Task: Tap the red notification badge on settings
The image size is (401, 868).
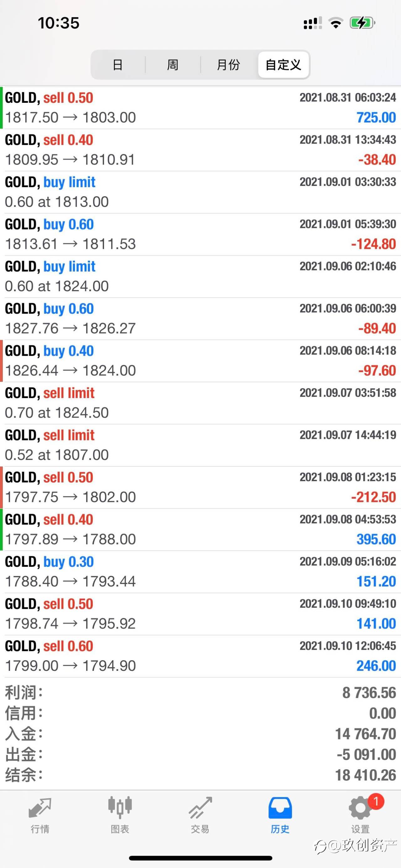Action: point(376,801)
